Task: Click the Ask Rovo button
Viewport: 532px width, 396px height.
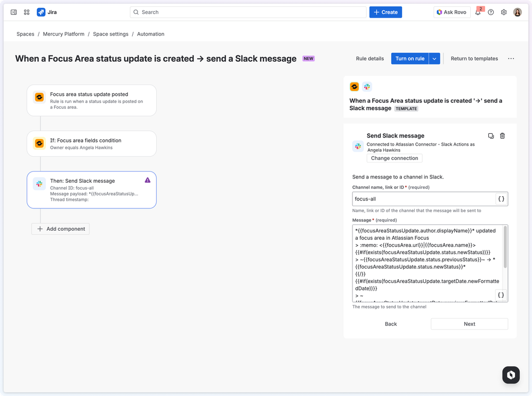Action: 452,12
